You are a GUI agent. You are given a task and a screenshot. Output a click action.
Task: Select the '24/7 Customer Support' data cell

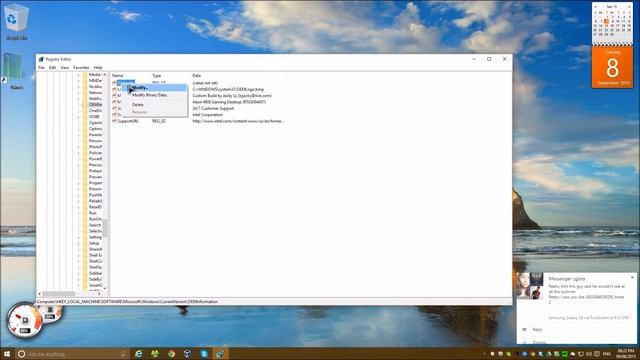click(x=213, y=109)
